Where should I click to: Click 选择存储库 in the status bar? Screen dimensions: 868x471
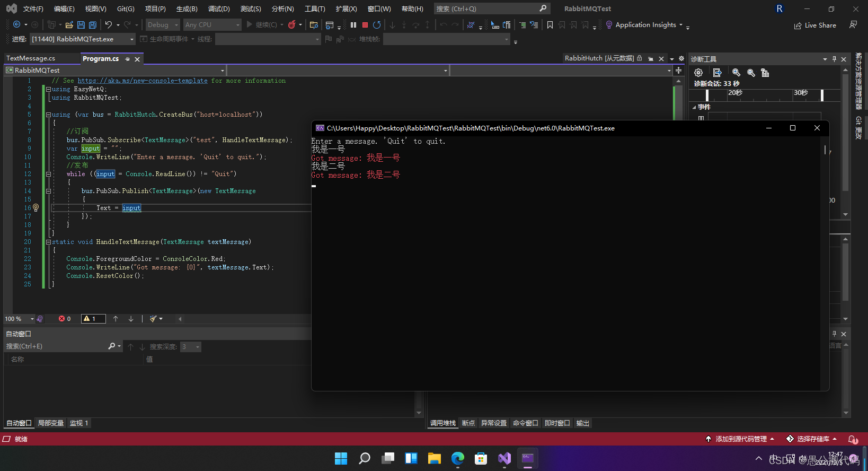click(813, 439)
